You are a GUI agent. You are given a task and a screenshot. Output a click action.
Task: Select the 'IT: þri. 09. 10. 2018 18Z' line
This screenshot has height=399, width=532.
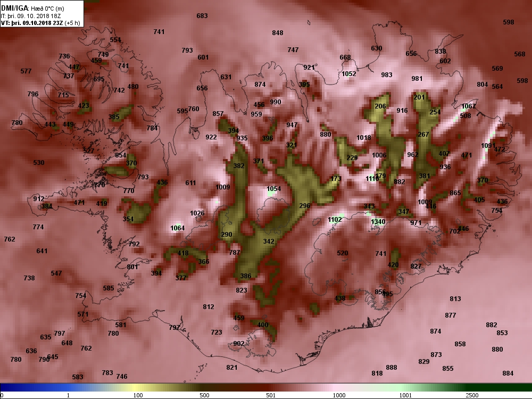click(x=30, y=16)
